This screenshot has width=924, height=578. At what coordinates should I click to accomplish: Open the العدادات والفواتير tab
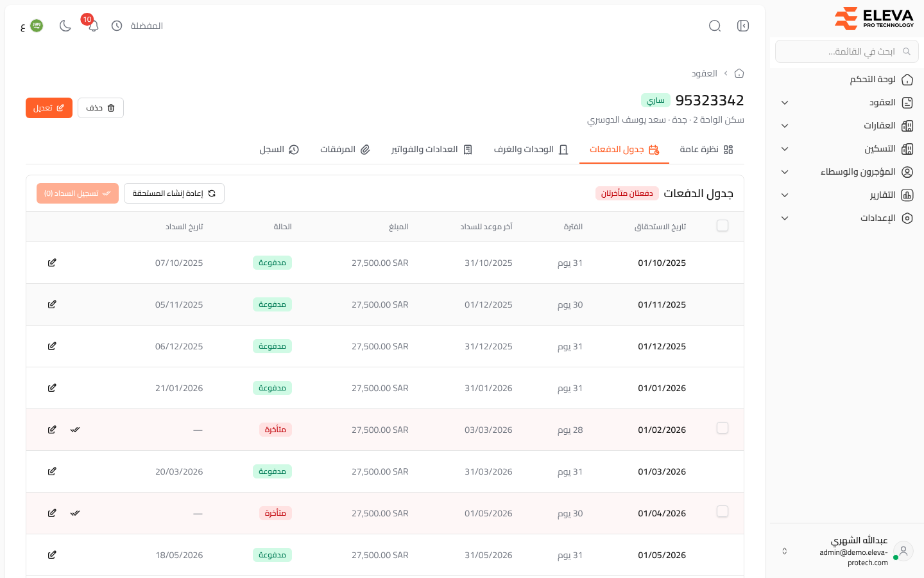432,149
